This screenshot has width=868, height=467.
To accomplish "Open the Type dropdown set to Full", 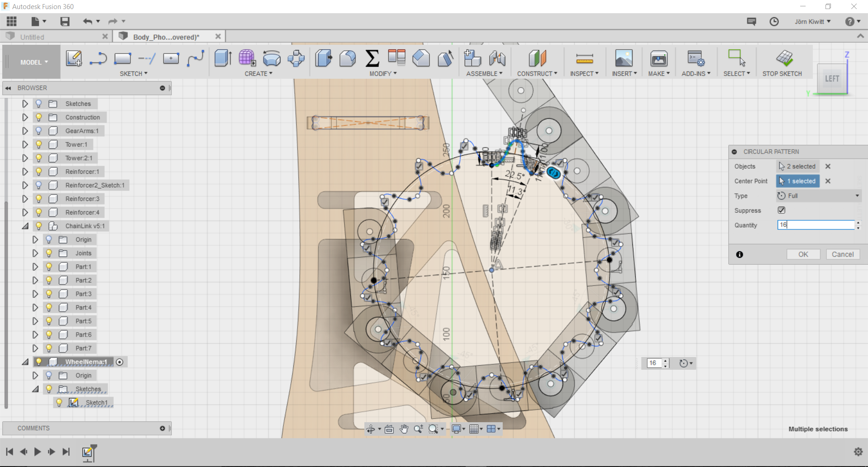I will [818, 196].
